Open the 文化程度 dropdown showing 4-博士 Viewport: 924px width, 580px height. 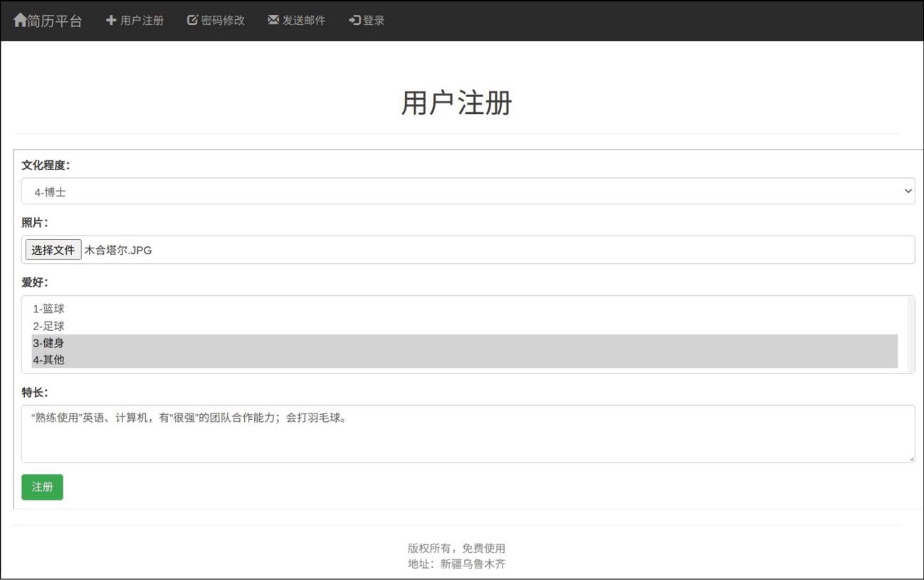456,191
